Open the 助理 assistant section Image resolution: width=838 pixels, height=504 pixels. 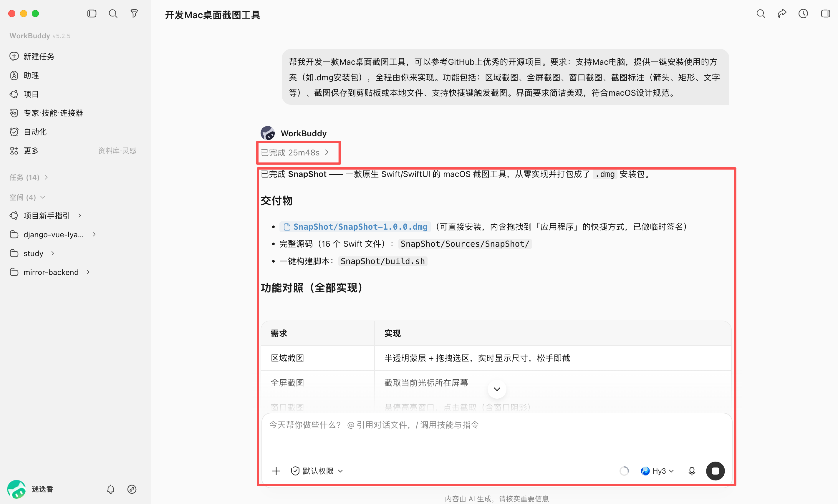24,75
